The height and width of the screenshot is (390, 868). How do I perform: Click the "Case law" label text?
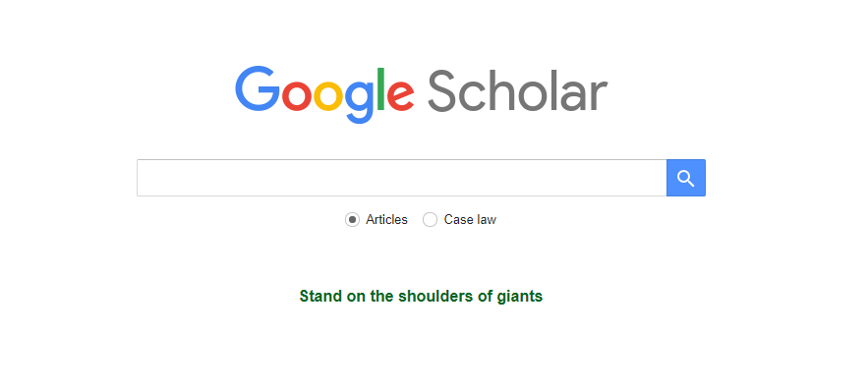pyautogui.click(x=470, y=220)
